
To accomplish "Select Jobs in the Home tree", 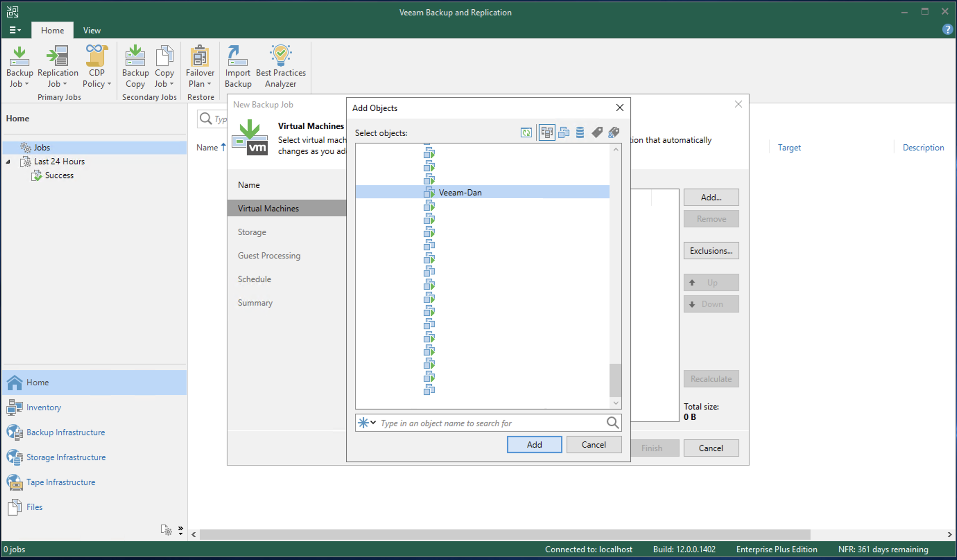I will (x=95, y=148).
